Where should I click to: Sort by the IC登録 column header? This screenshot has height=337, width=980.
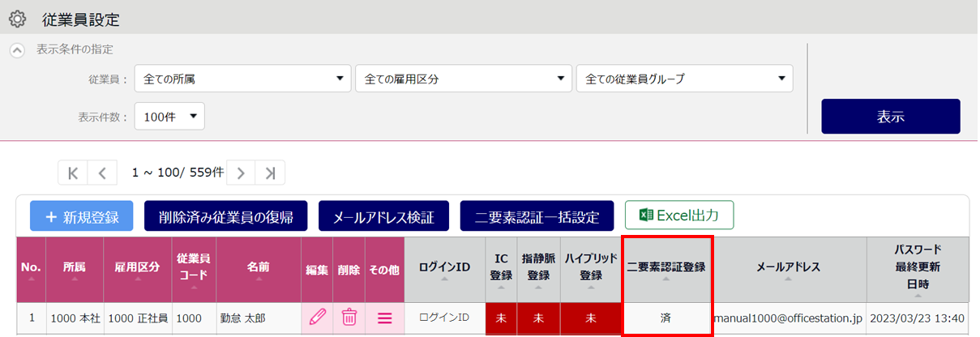point(501,270)
